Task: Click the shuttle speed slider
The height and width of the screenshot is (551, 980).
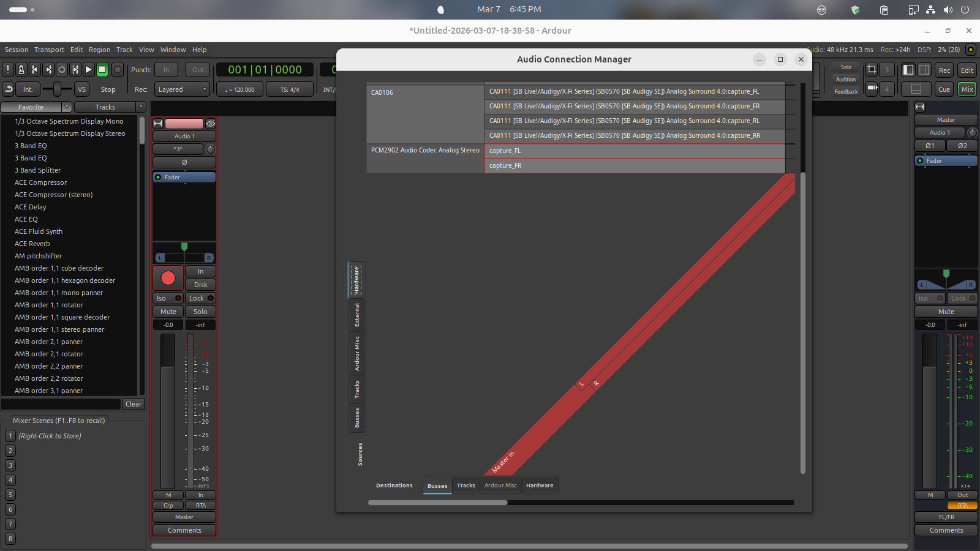Action: pyautogui.click(x=57, y=89)
